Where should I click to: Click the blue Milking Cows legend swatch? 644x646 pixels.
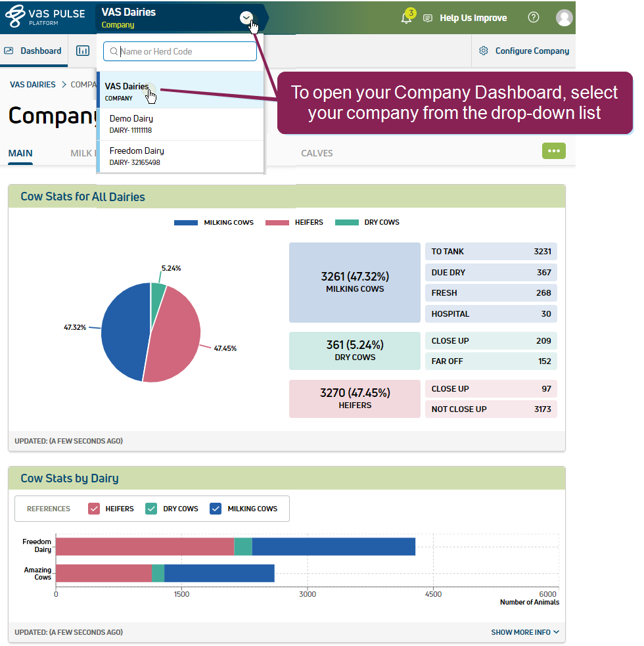click(x=186, y=223)
